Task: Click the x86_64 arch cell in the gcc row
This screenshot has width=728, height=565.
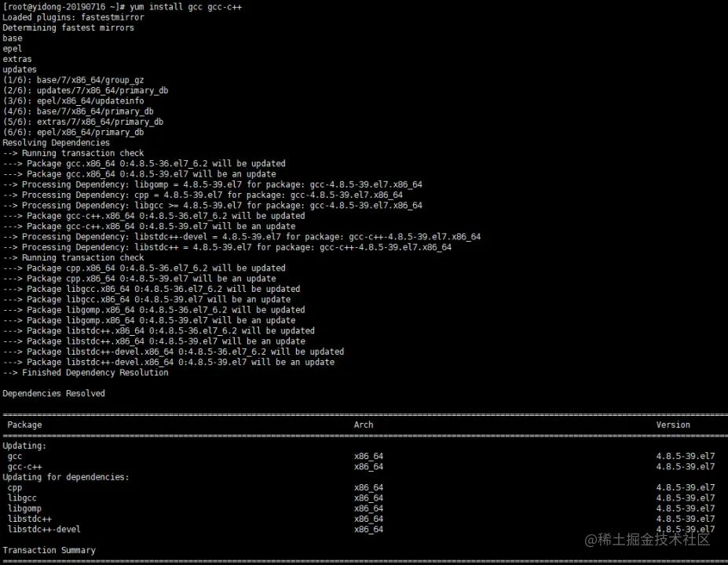Action: [x=368, y=457]
